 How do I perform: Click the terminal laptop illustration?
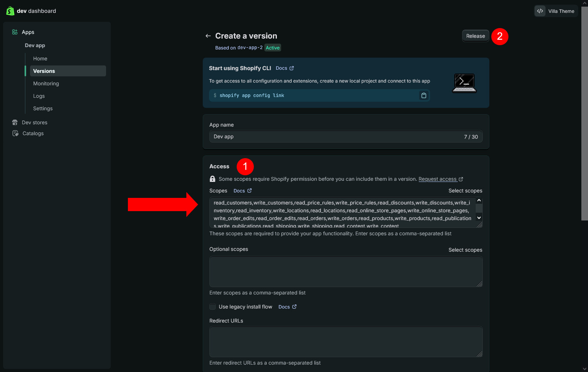coord(464,83)
